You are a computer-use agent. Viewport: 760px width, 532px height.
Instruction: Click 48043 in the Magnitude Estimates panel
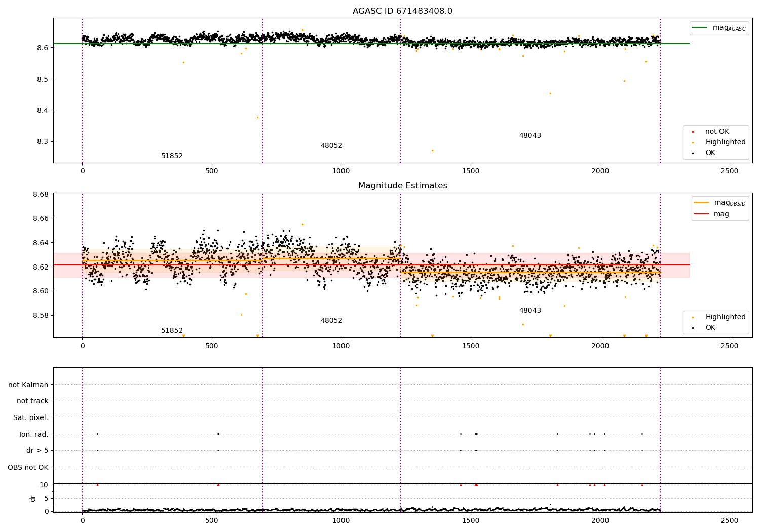click(530, 311)
